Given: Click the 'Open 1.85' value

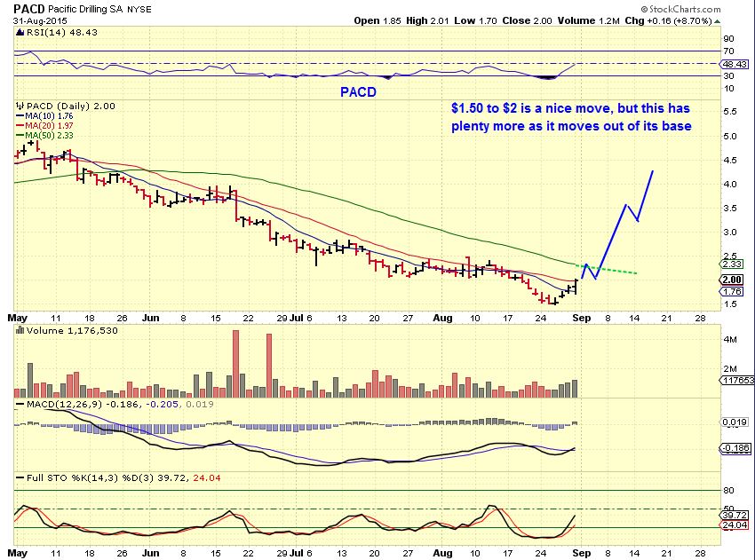Looking at the screenshot, I should (377, 20).
